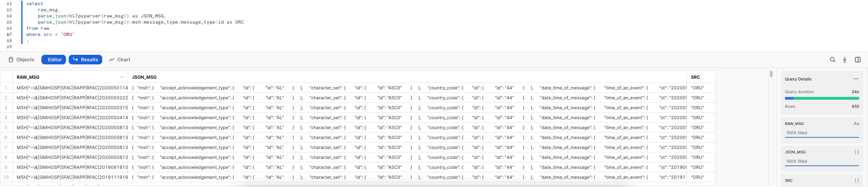Click the Chart line-graph icon

tap(112, 60)
